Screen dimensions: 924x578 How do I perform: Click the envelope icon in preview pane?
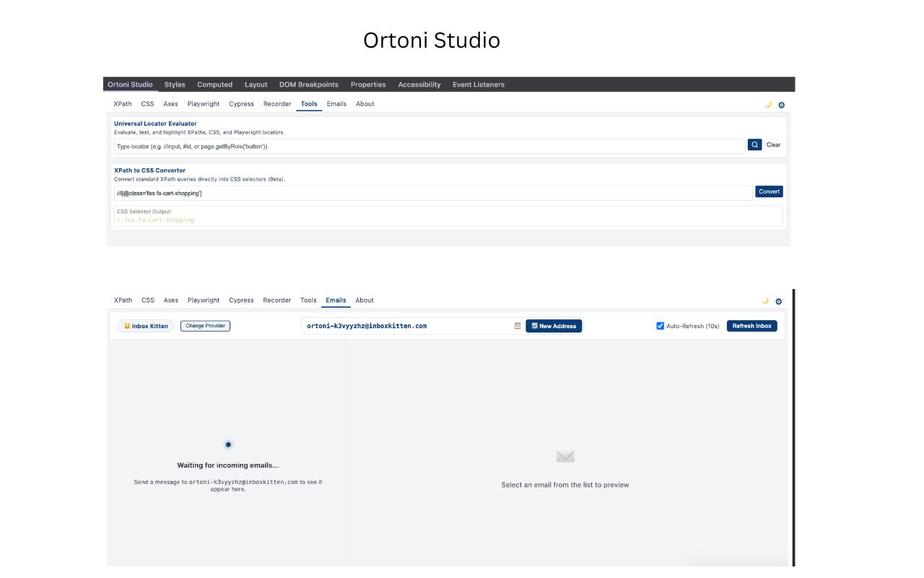pos(565,457)
